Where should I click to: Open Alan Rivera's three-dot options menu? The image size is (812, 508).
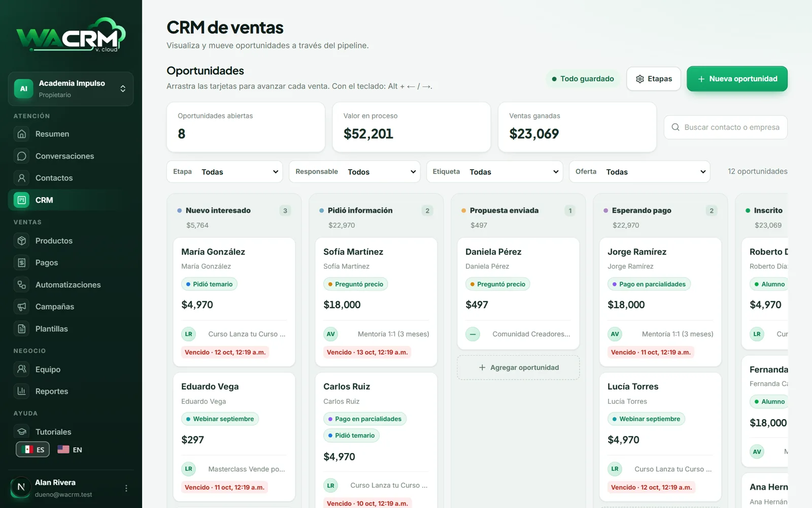pyautogui.click(x=126, y=488)
